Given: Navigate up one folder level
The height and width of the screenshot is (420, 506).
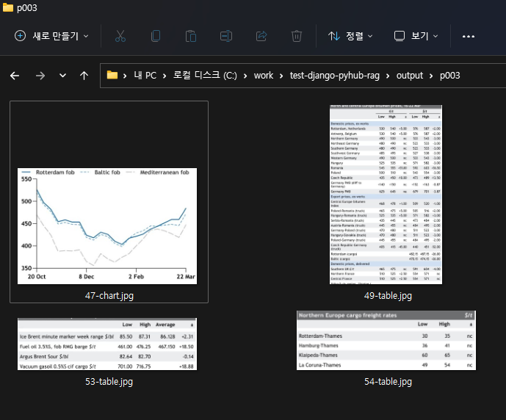Looking at the screenshot, I should pos(84,76).
